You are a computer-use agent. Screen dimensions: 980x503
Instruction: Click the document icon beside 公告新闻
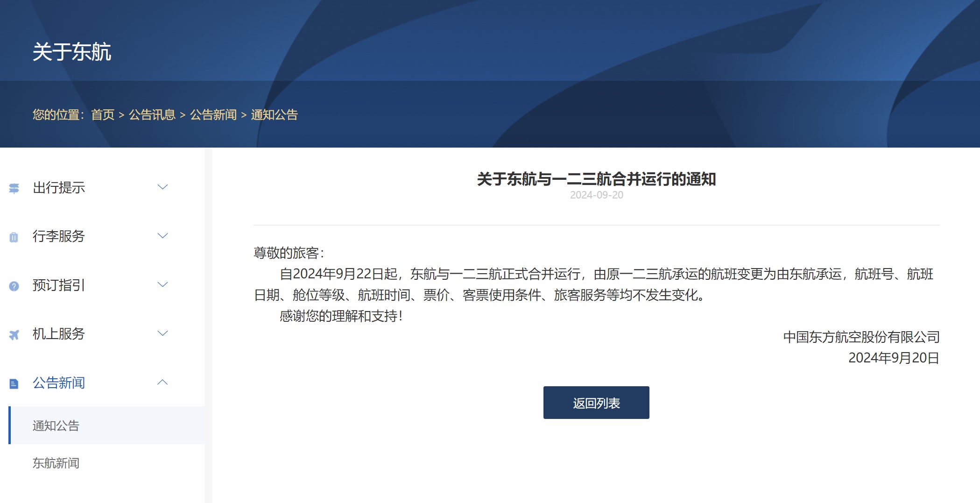(x=14, y=384)
